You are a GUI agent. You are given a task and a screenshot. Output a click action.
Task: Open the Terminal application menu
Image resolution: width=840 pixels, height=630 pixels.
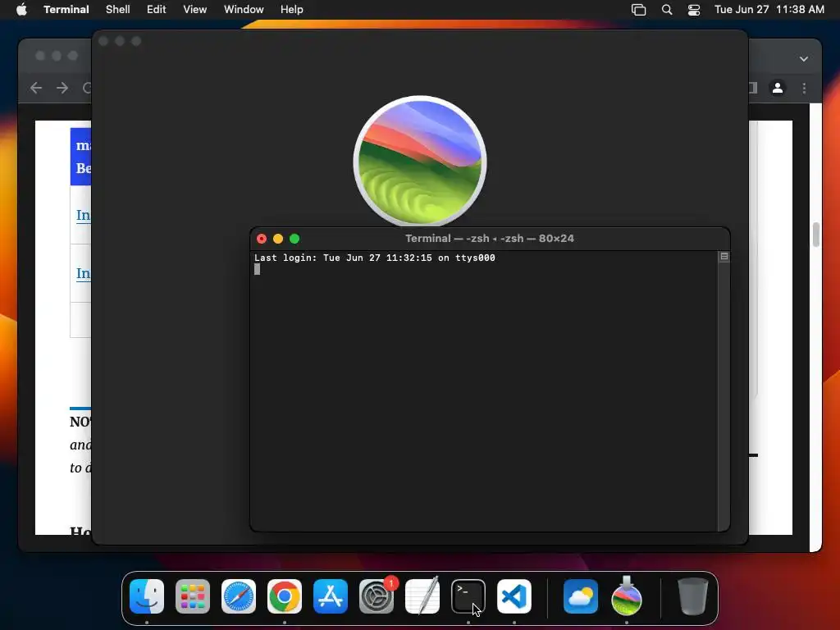(66, 10)
